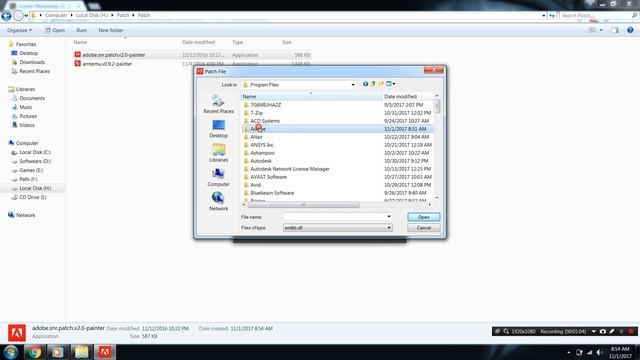Click the File name input field
Image resolution: width=640 pixels, height=360 pixels.
[x=334, y=217]
